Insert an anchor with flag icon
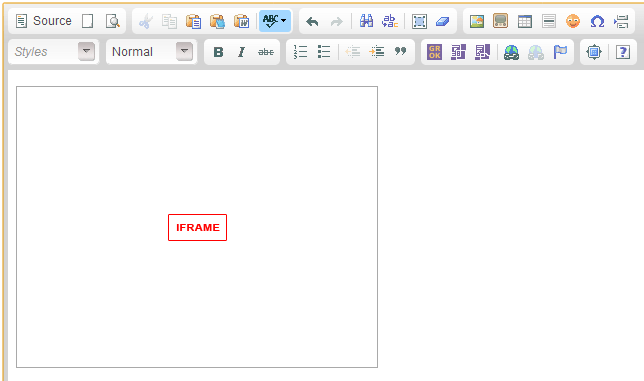Viewport: 644px width, 381px height. pyautogui.click(x=560, y=52)
